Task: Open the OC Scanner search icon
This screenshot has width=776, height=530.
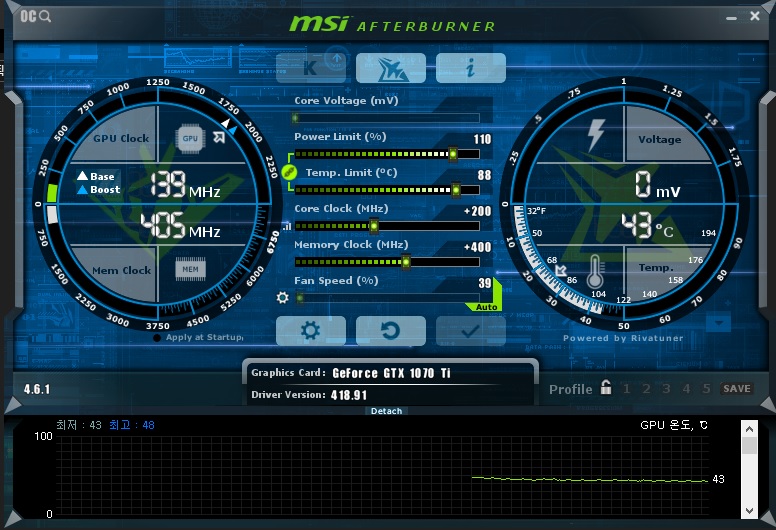Action: pyautogui.click(x=36, y=16)
